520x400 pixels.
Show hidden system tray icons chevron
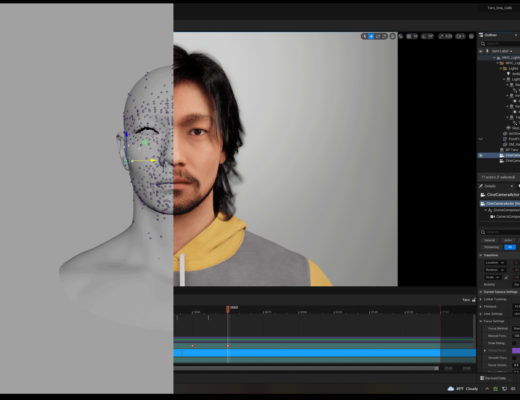click(487, 389)
